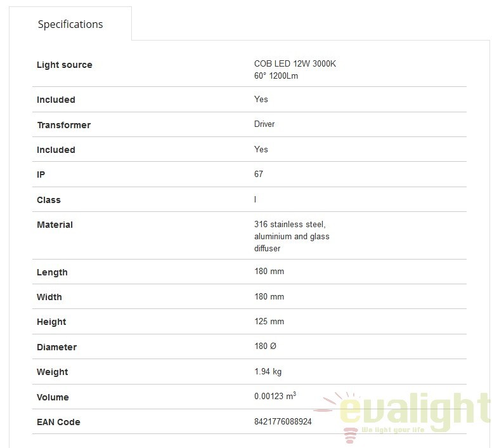Screen dimensions: 492x448
Task: Click the Material row label
Action: point(55,225)
